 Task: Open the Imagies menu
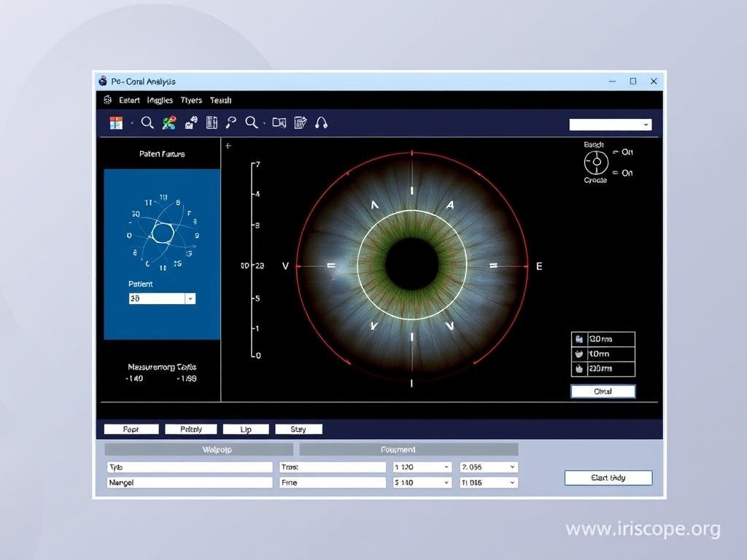(x=159, y=100)
